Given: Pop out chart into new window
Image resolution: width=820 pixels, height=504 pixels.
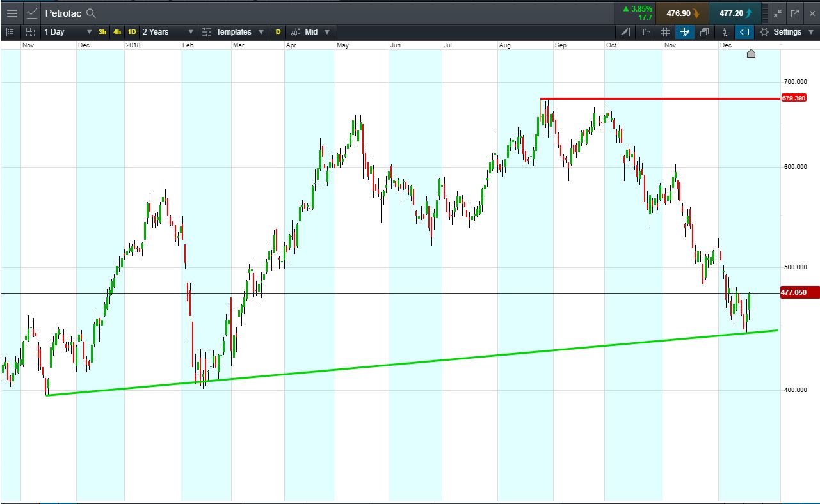Looking at the screenshot, I should point(795,13).
